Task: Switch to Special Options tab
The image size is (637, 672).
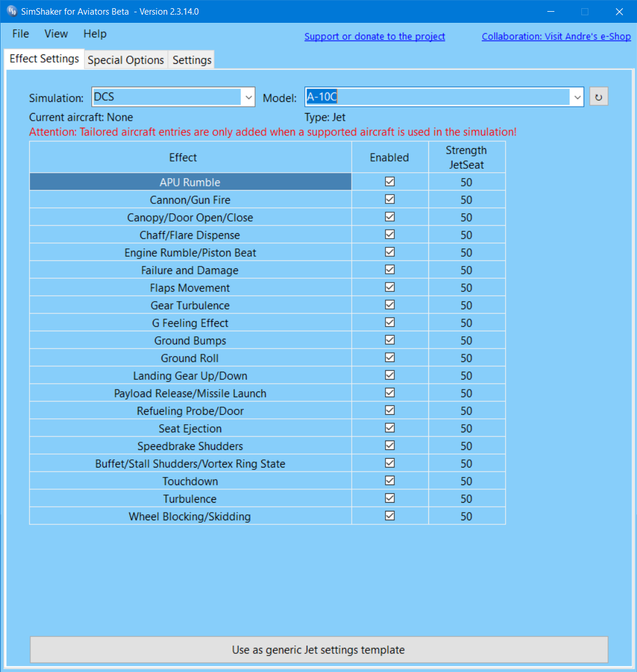Action: pos(125,60)
